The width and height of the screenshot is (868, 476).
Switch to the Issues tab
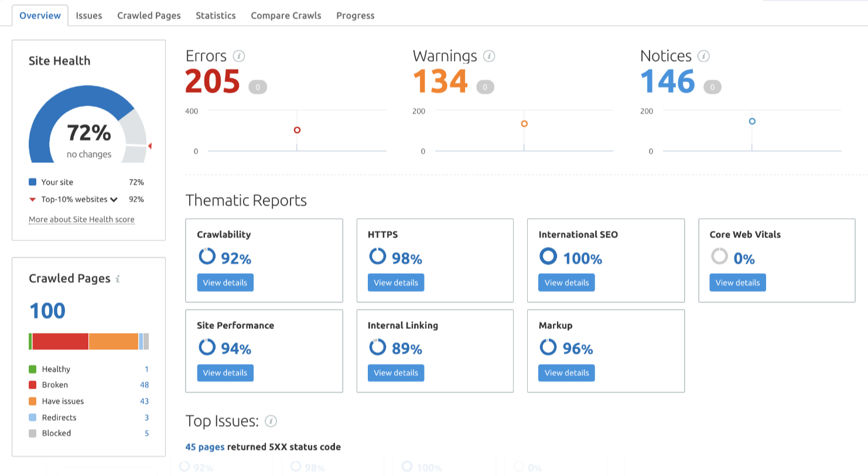(x=89, y=16)
